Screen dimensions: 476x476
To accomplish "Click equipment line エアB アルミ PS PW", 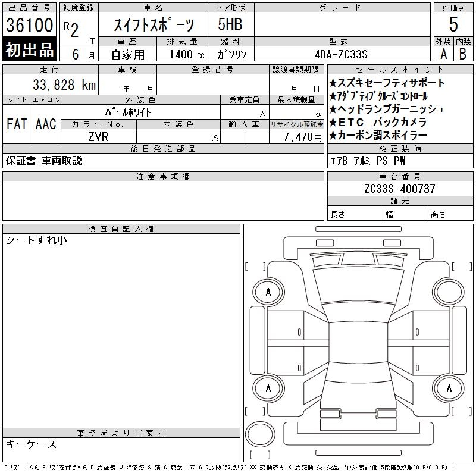I will (x=368, y=161).
